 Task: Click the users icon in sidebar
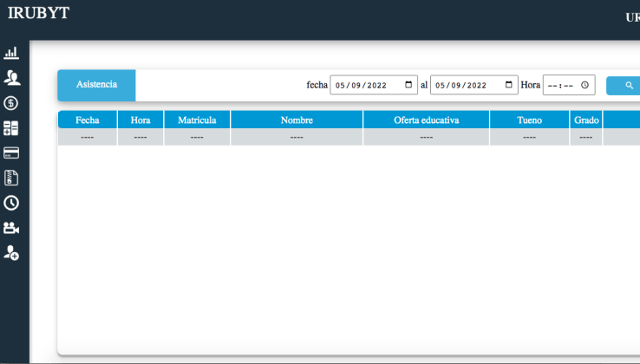tap(11, 78)
